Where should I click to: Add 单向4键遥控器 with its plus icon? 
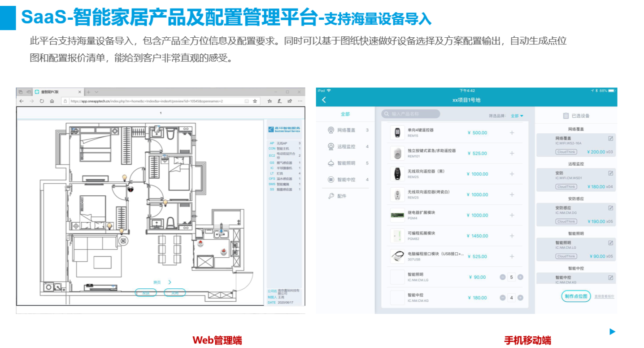pyautogui.click(x=512, y=133)
